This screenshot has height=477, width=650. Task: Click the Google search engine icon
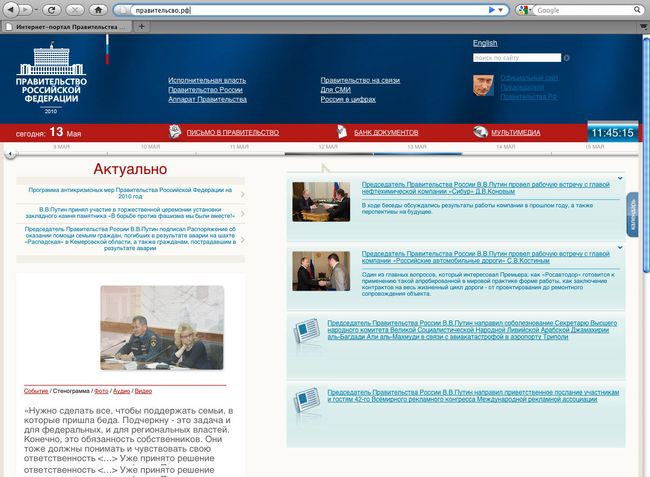pyautogui.click(x=523, y=10)
